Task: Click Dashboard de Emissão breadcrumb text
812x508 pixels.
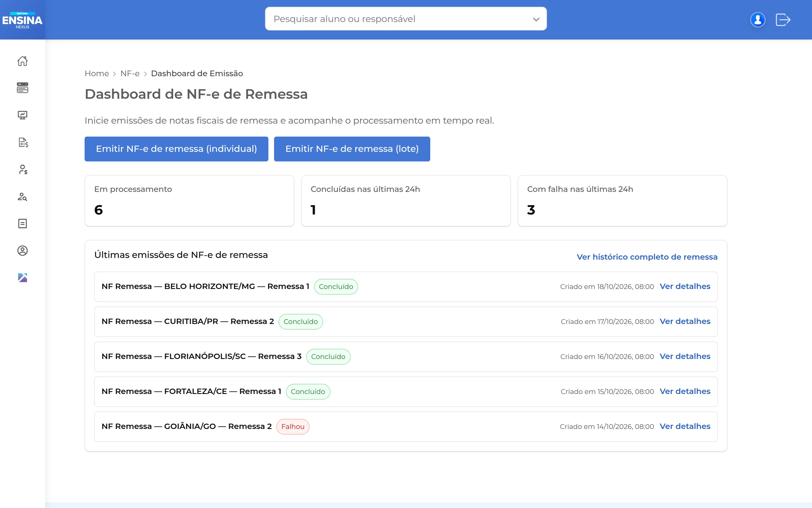Action: (x=197, y=74)
